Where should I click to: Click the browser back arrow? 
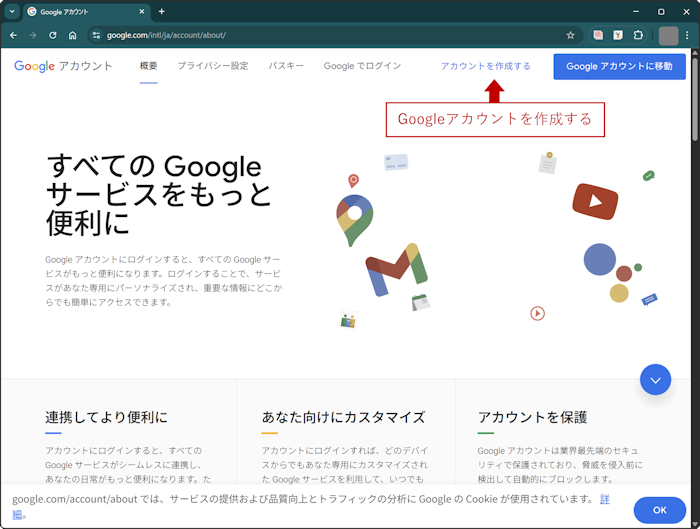point(13,35)
